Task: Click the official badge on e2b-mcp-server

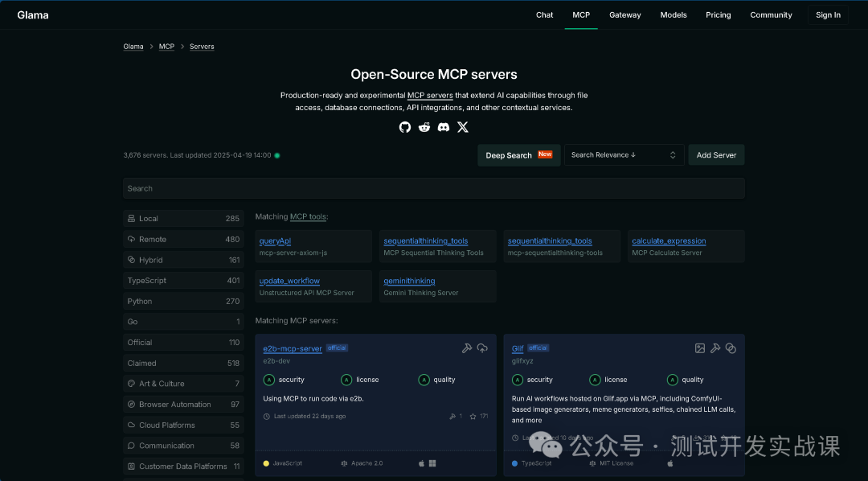Action: click(337, 348)
